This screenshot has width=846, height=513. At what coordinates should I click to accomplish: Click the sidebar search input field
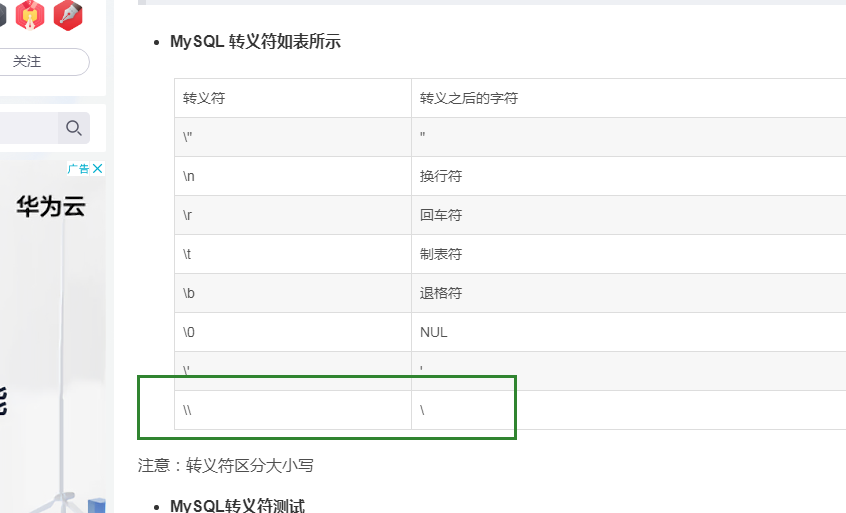28,128
